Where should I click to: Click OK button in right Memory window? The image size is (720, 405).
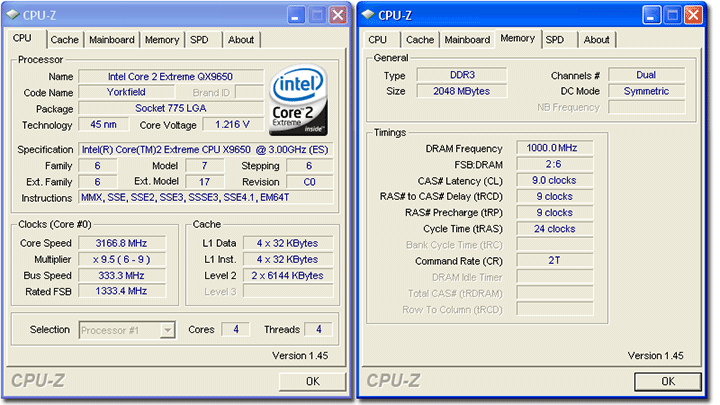pos(668,382)
